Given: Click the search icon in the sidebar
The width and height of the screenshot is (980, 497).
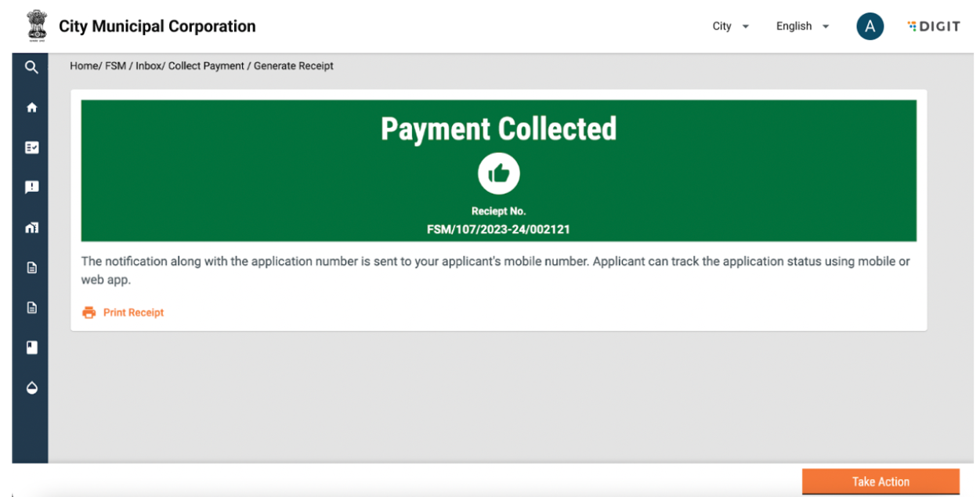Looking at the screenshot, I should click(x=31, y=67).
